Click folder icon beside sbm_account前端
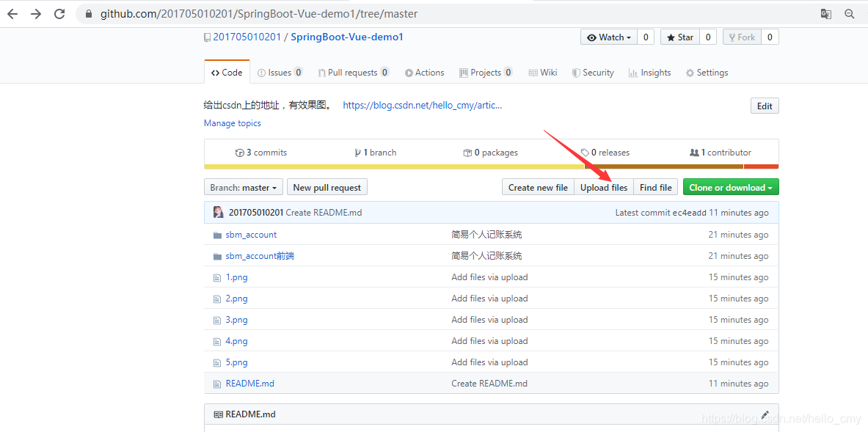This screenshot has width=868, height=432. 217,256
